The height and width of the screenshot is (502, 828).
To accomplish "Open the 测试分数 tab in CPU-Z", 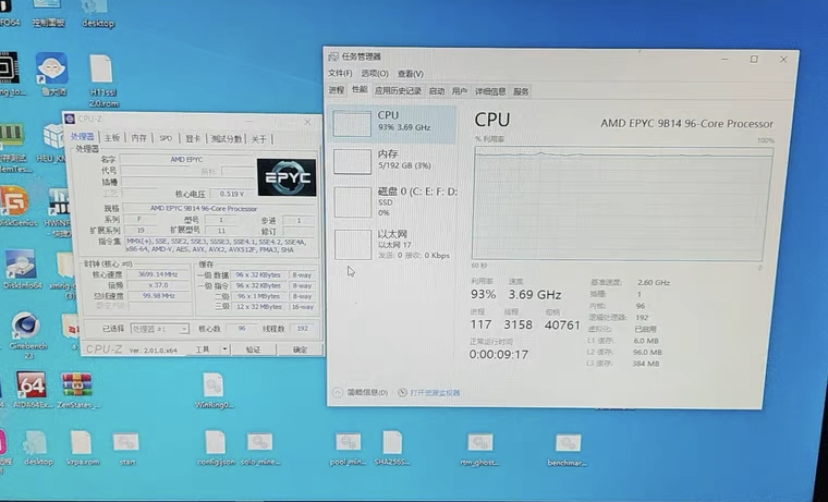I will coord(227,139).
